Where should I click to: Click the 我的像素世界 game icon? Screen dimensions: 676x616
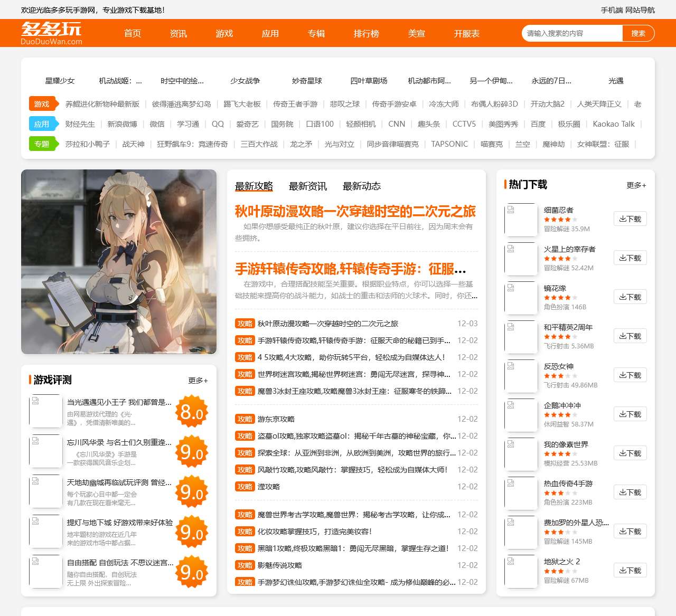(521, 454)
